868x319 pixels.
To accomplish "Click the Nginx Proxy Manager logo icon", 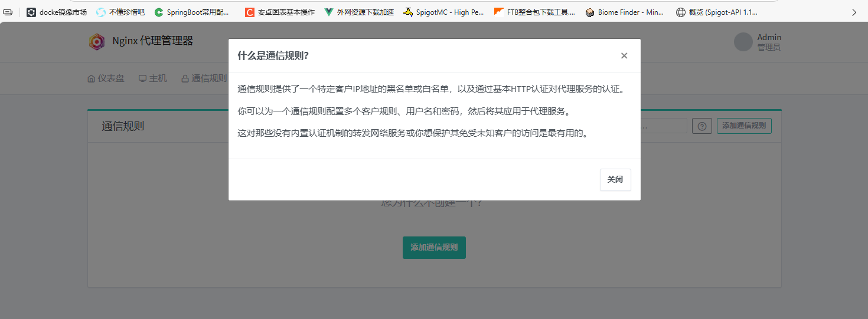I will (96, 41).
